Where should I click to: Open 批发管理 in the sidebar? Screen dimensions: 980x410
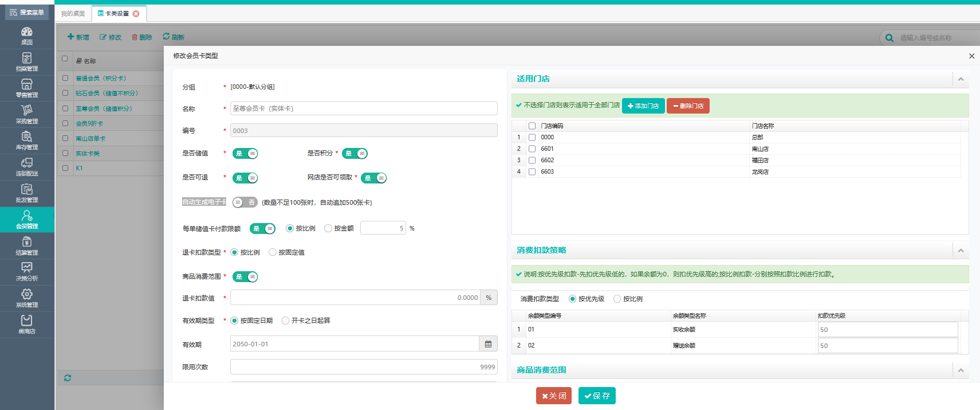click(27, 193)
